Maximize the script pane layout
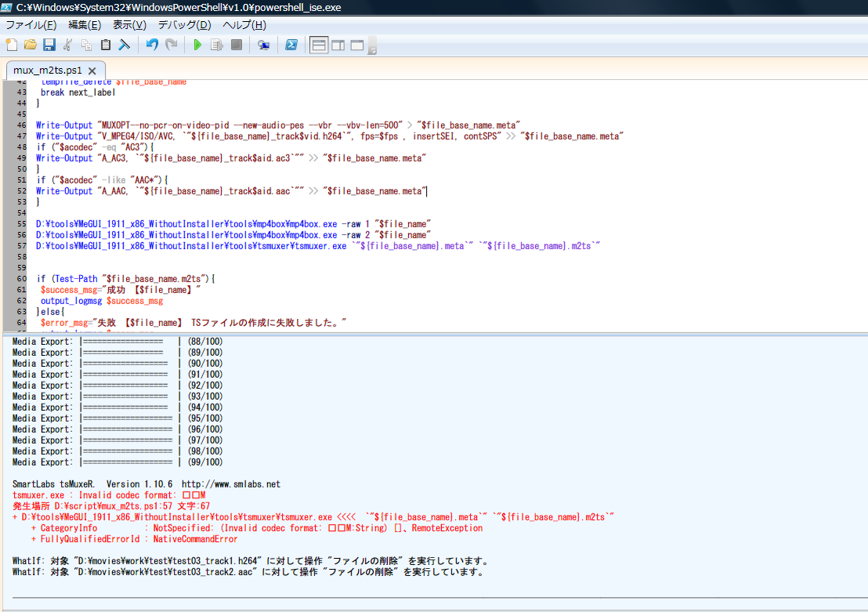This screenshot has width=868, height=612. click(357, 45)
